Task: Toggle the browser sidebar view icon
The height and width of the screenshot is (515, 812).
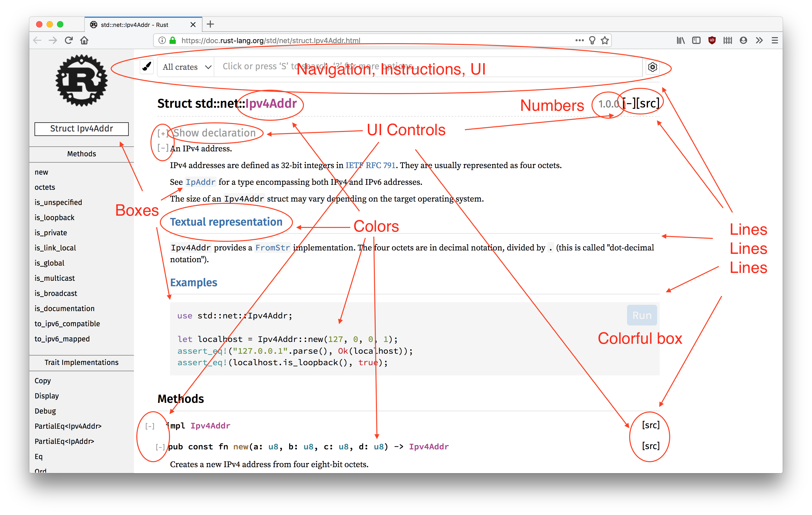Action: click(696, 41)
